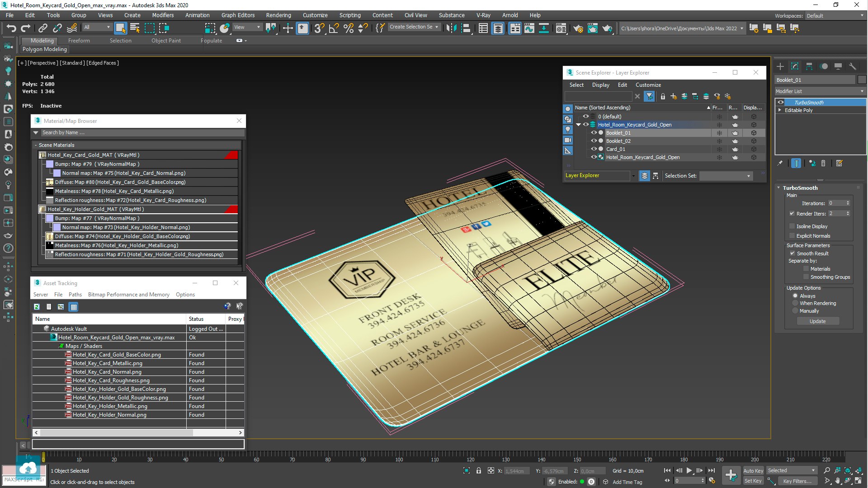Click Zoom Extents Selected icon in status bar
868x488 pixels.
point(848,471)
